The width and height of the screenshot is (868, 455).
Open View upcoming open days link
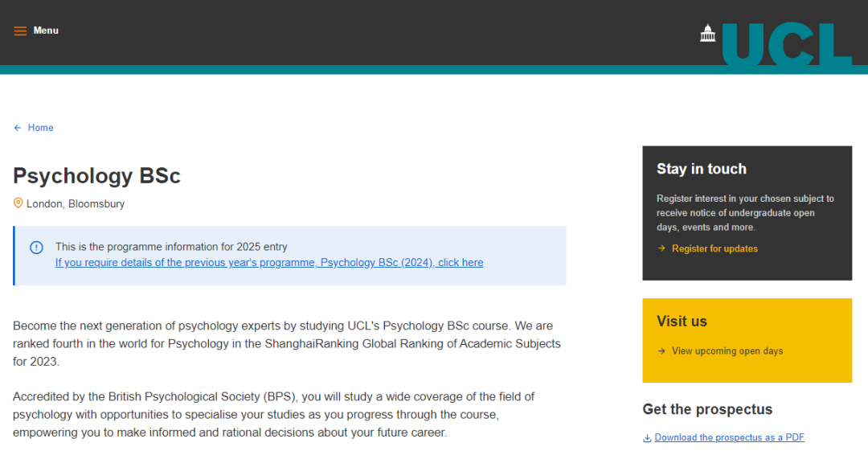coord(727,351)
